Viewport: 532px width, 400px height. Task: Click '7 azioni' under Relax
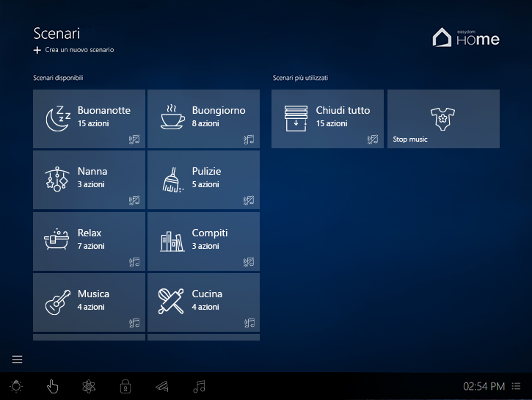91,246
